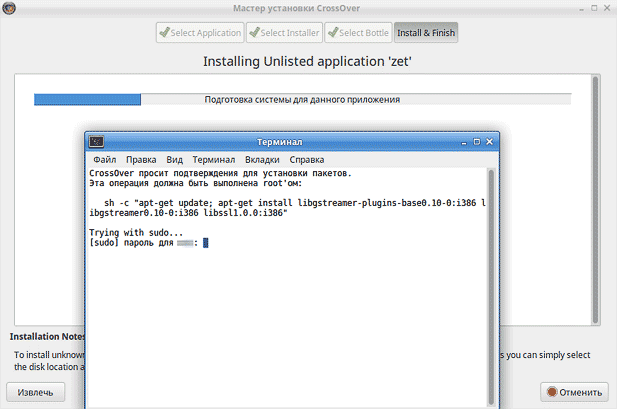Open the Вкладки menu in terminal
This screenshot has height=409, width=617.
[262, 160]
